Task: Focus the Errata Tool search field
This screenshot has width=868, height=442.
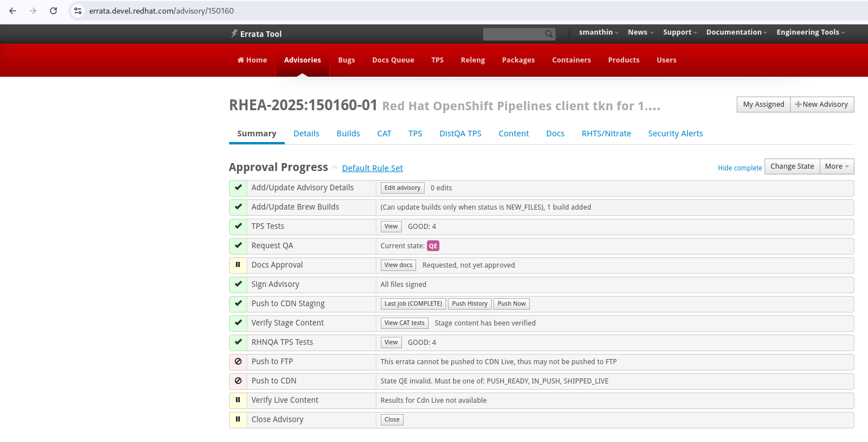Action: coord(518,34)
